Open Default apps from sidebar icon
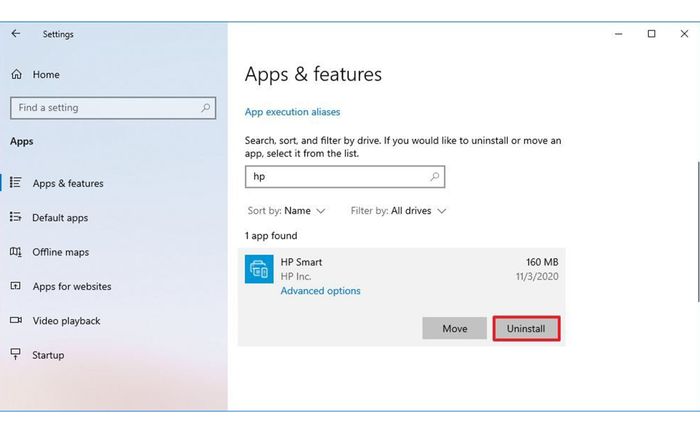700x433 pixels. (16, 217)
